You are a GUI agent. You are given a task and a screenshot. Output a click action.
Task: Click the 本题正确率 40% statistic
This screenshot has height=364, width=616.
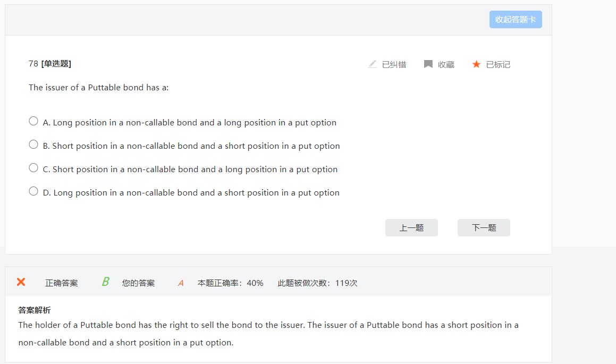coord(230,283)
